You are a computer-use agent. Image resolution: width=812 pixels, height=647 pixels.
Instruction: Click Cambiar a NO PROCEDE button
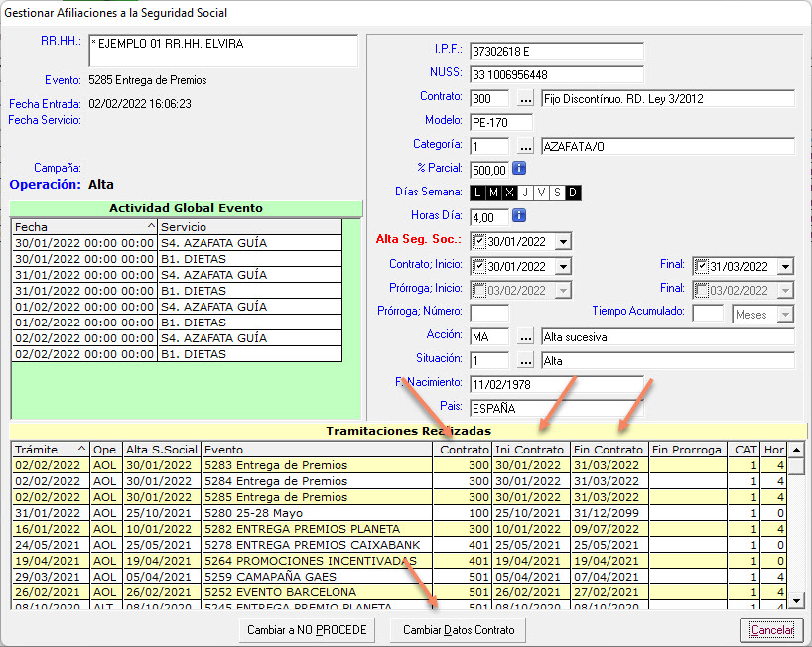[x=307, y=630]
